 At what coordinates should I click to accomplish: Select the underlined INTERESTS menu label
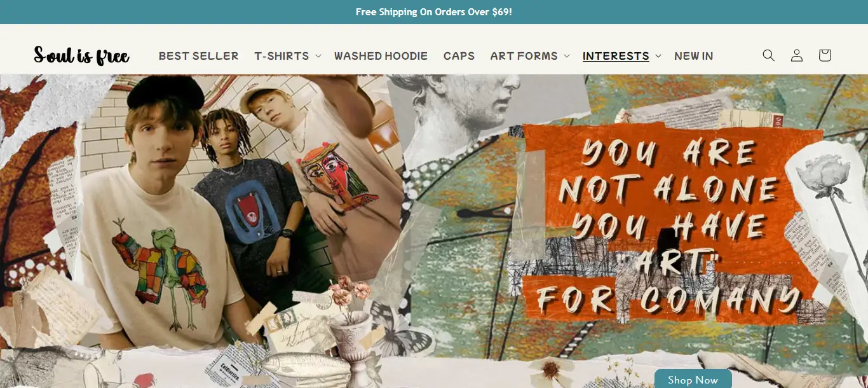pos(616,56)
